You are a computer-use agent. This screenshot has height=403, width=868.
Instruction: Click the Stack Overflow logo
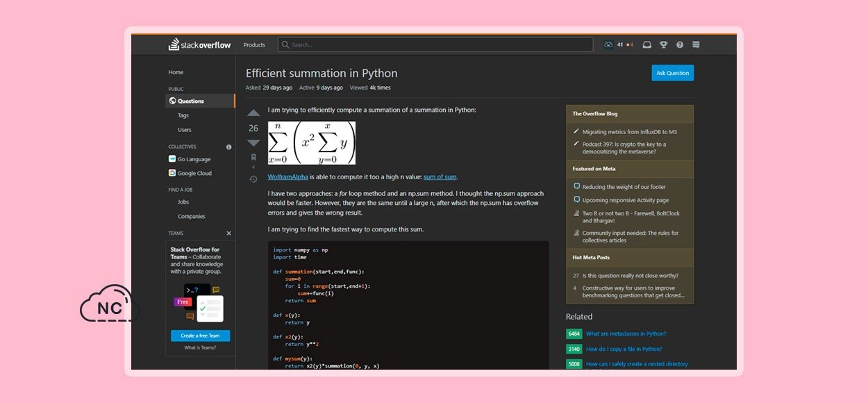tap(199, 45)
